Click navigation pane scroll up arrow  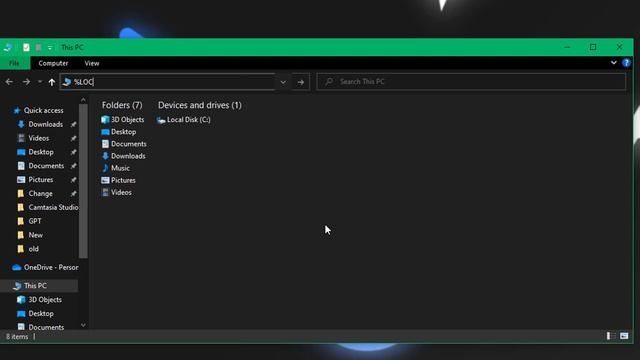coord(83,100)
